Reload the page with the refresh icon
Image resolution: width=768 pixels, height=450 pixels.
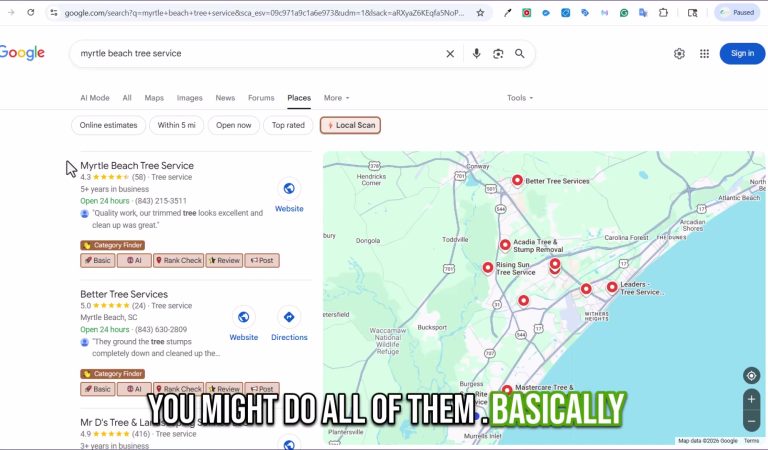[x=30, y=13]
